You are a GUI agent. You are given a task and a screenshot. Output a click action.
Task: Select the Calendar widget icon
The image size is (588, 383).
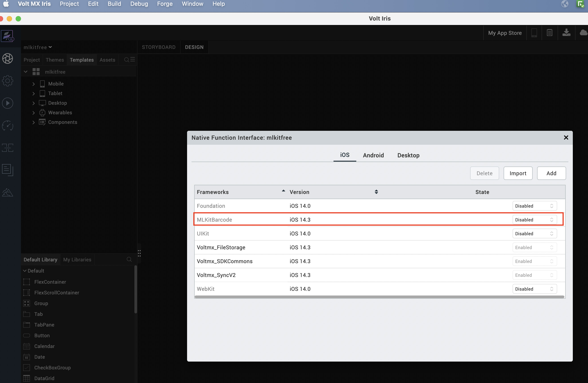[26, 346]
